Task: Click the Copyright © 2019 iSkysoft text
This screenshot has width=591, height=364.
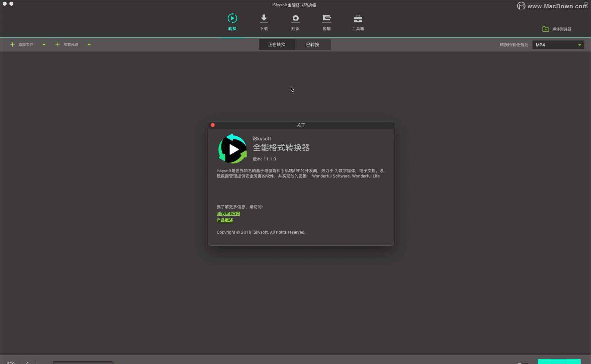Action: click(261, 232)
